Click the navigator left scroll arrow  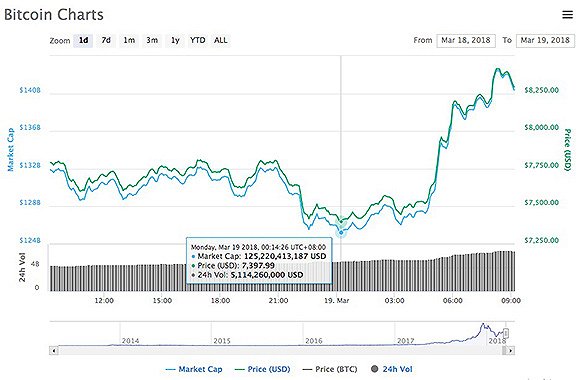point(54,350)
